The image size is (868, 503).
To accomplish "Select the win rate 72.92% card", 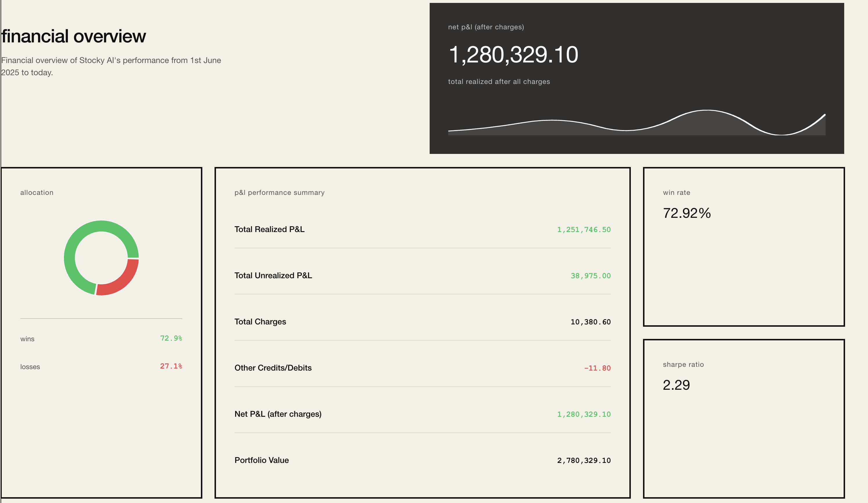I will (x=744, y=251).
